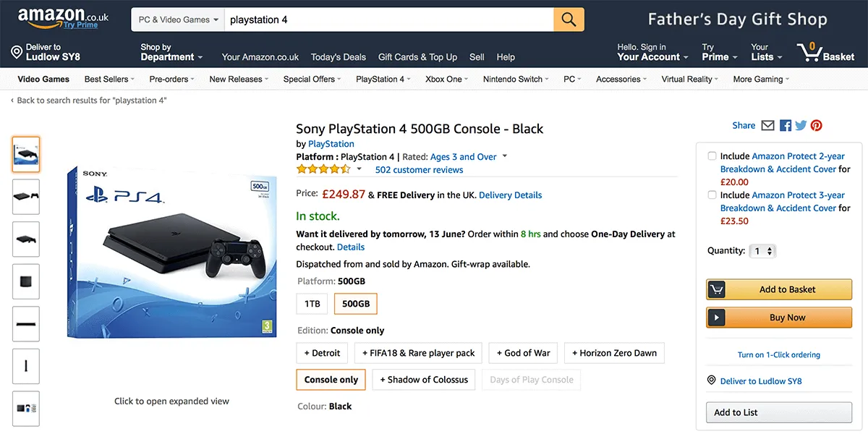Viewport: 868px width, 434px height.
Task: Click the orange search magnifier button
Action: coord(569,20)
